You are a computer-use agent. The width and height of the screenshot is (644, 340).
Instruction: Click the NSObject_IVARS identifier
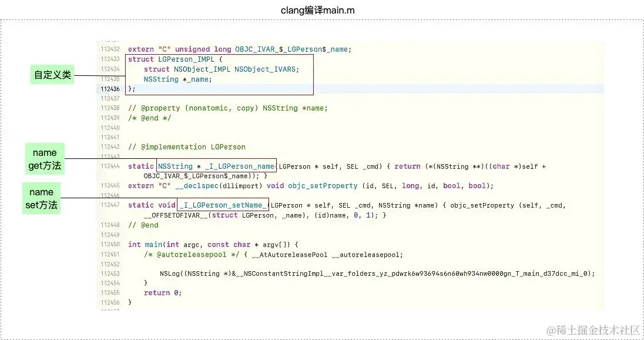click(x=265, y=69)
